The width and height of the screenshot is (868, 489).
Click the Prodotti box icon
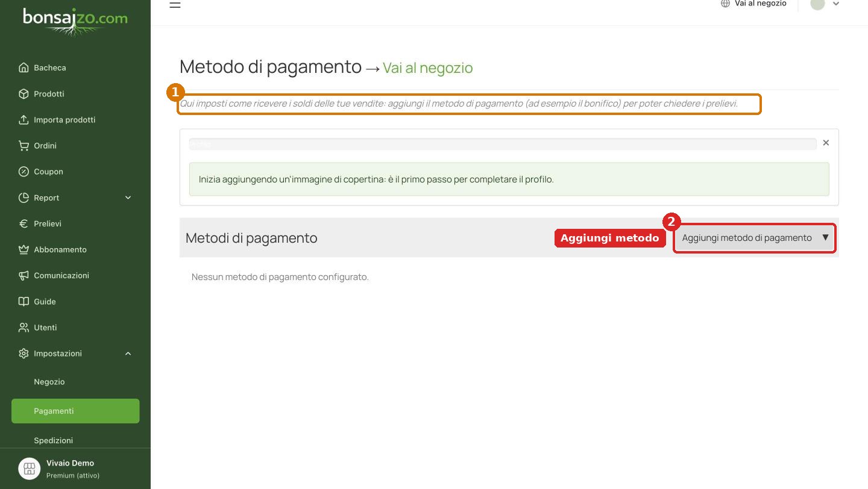click(24, 93)
